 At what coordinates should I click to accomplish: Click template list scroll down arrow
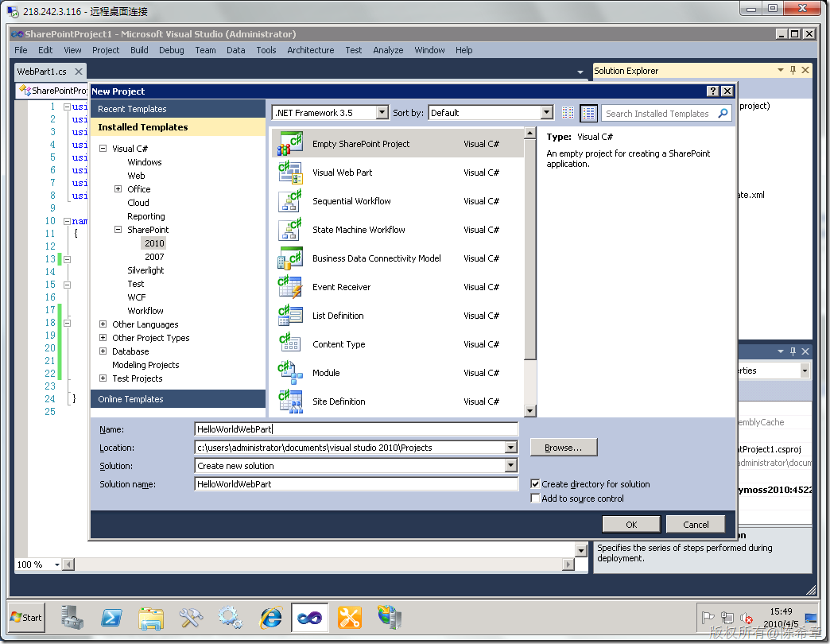529,410
